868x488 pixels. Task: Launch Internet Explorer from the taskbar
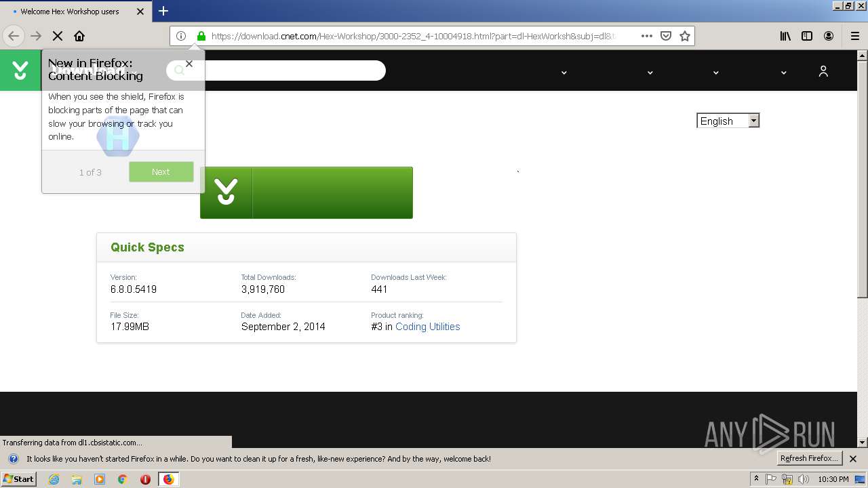coord(54,479)
